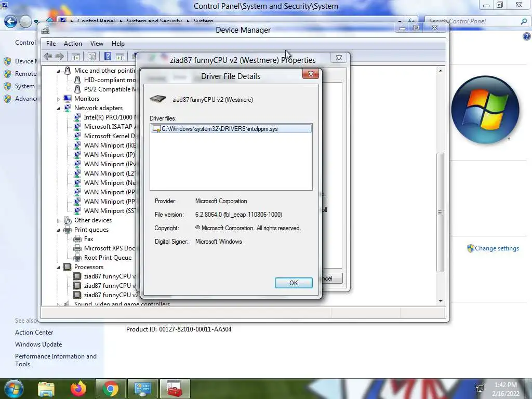This screenshot has height=399, width=532.
Task: Click the network tray icon
Action: pos(480,389)
